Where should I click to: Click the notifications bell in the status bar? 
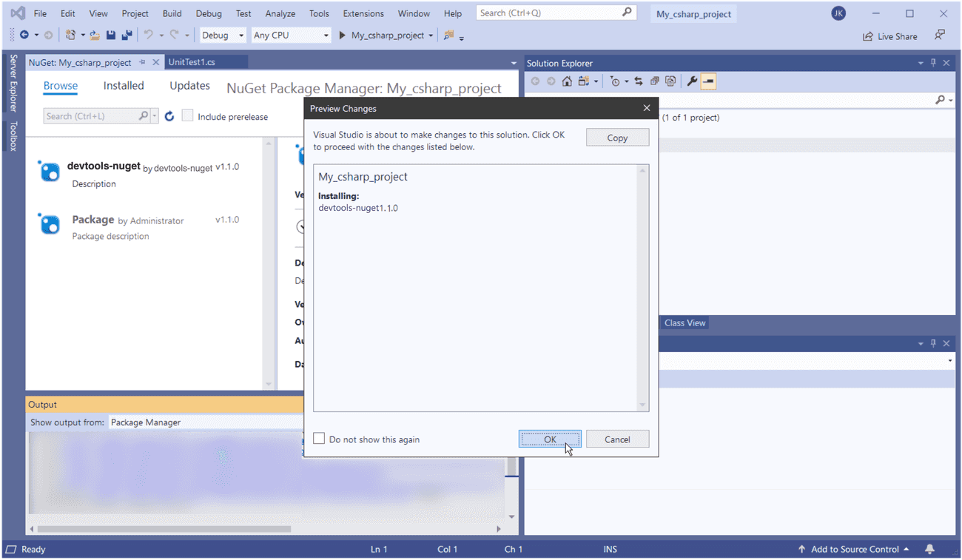(929, 549)
